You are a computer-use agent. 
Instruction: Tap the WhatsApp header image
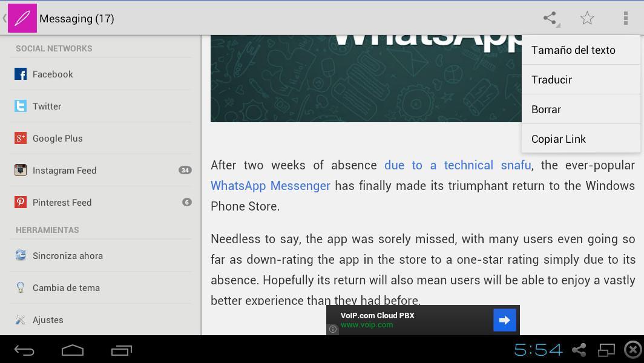tap(366, 79)
